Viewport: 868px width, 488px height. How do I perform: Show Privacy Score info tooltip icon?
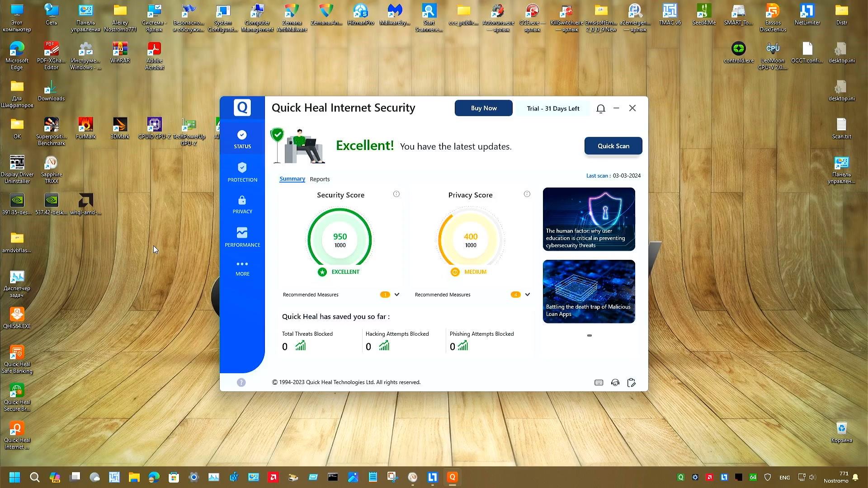pos(527,194)
